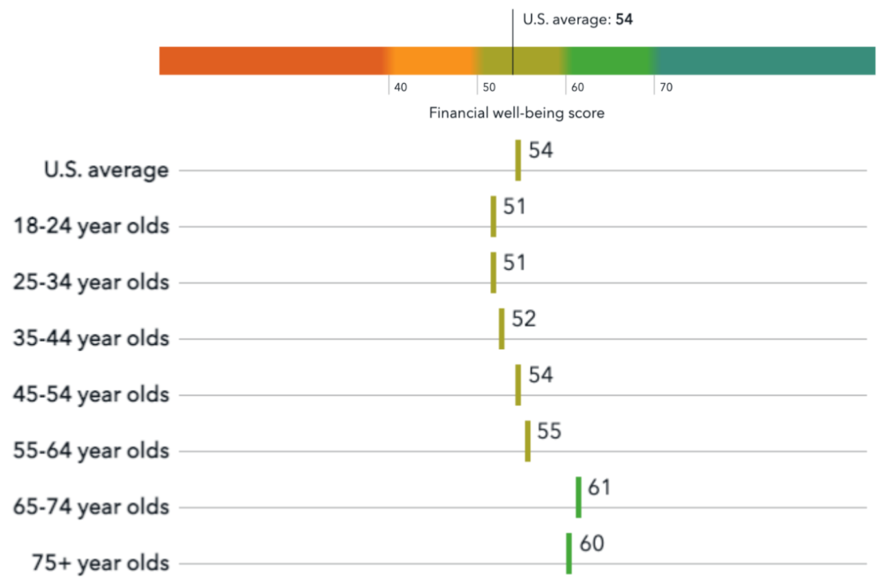
Task: Click the green 65-74 year olds marker
Action: point(578,497)
